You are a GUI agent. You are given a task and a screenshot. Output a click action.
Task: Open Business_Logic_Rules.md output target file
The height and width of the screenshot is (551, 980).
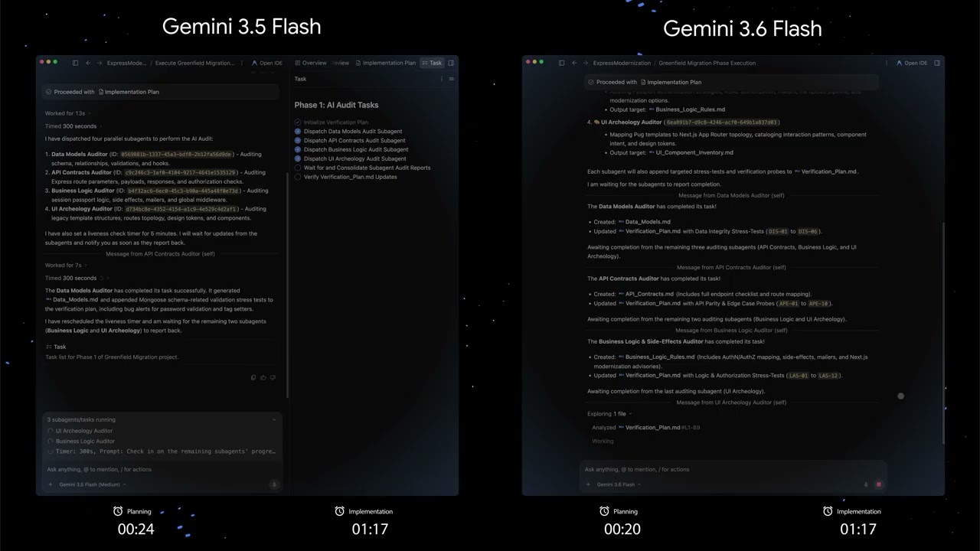click(x=687, y=109)
